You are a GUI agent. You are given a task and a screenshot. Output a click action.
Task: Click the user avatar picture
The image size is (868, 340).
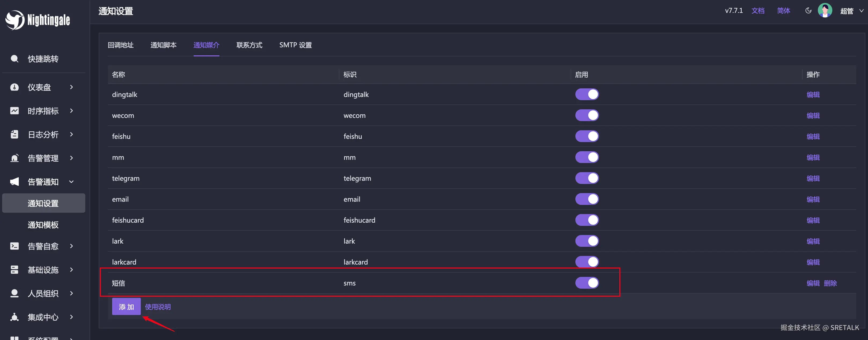click(825, 10)
